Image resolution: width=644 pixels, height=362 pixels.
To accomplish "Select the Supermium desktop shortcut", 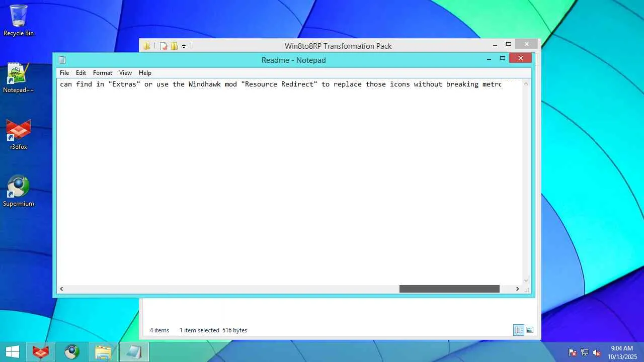I will [19, 191].
